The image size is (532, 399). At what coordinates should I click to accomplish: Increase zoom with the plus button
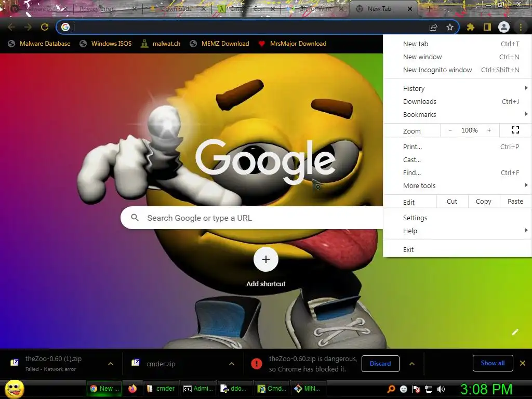489,130
